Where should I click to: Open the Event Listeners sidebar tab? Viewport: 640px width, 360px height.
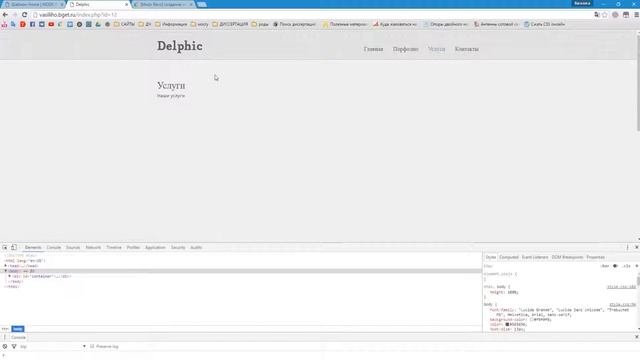click(x=535, y=257)
